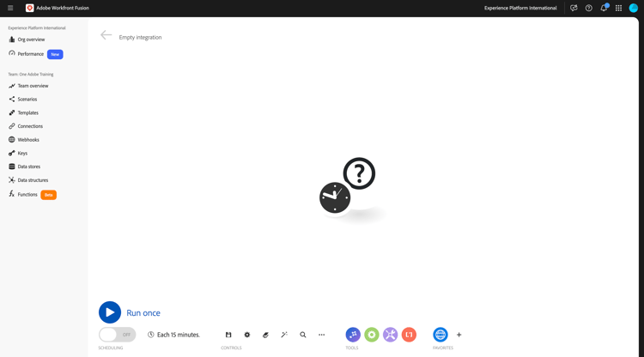Add a favorite with plus icon
644x357 pixels.
(x=459, y=335)
